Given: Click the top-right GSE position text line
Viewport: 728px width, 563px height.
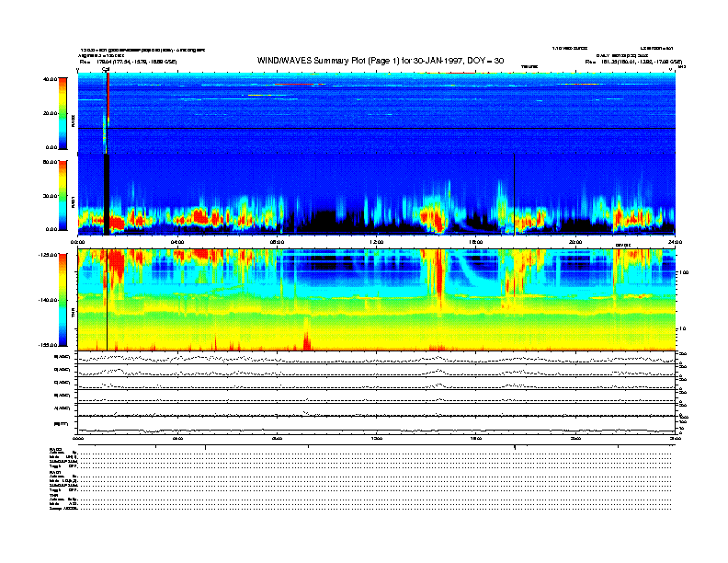Looking at the screenshot, I should [633, 62].
